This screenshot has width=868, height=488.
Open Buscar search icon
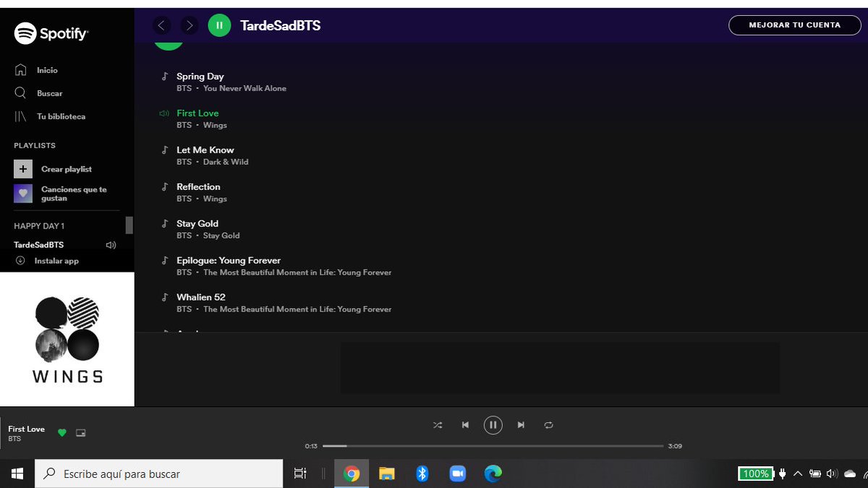20,93
